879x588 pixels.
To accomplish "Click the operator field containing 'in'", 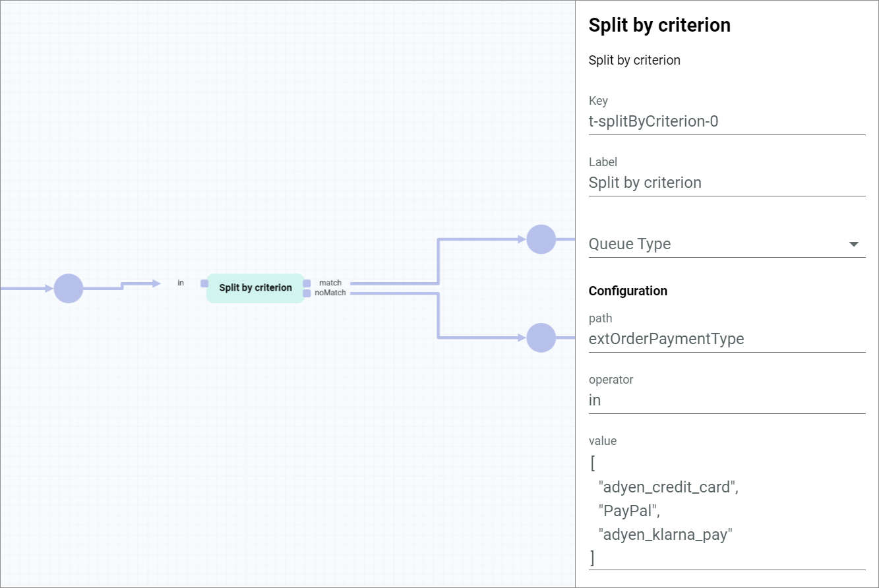I will (727, 400).
